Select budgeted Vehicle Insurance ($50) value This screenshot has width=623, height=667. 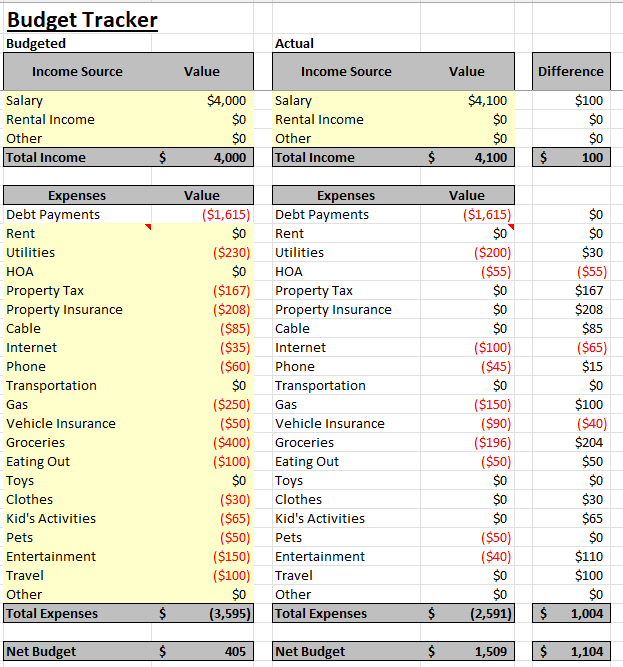tap(235, 424)
